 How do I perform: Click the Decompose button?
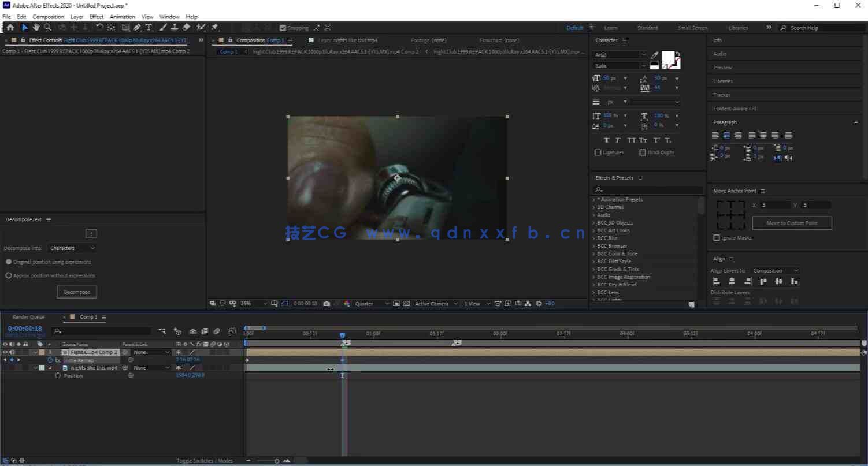77,292
